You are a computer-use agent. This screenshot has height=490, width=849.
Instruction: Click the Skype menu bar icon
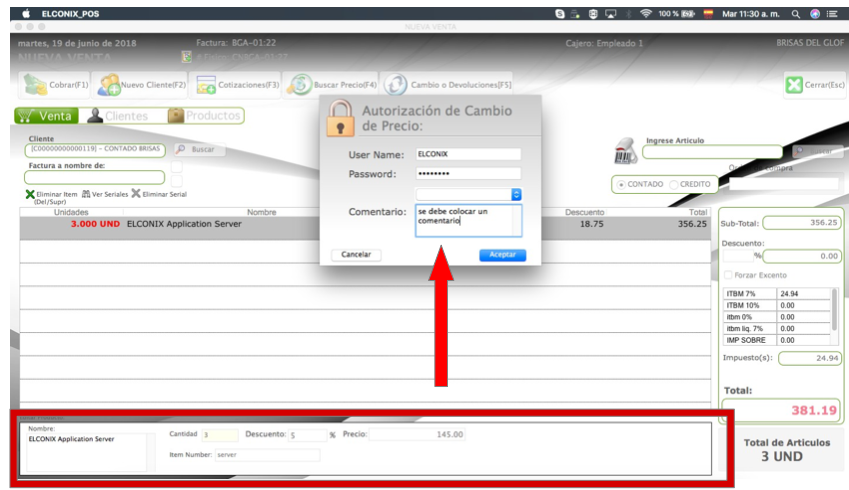tap(560, 14)
